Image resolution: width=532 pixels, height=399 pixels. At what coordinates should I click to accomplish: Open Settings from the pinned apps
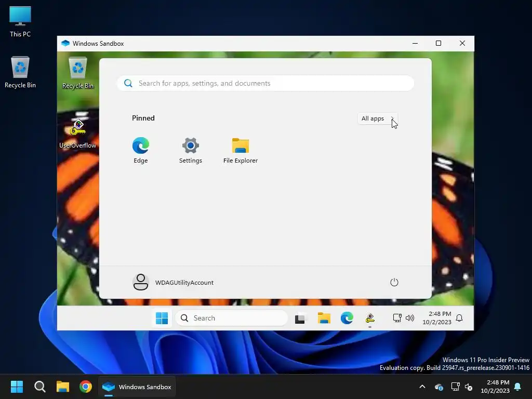tap(190, 150)
